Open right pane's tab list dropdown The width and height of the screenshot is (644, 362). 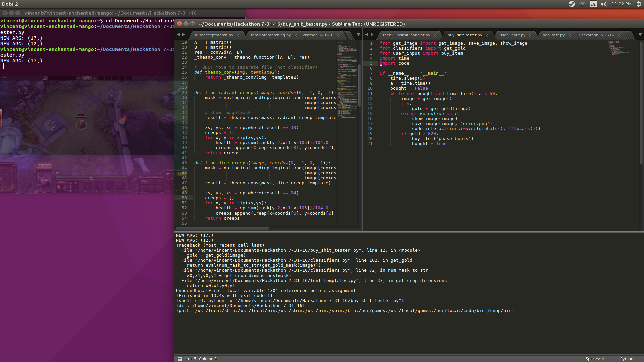640,35
